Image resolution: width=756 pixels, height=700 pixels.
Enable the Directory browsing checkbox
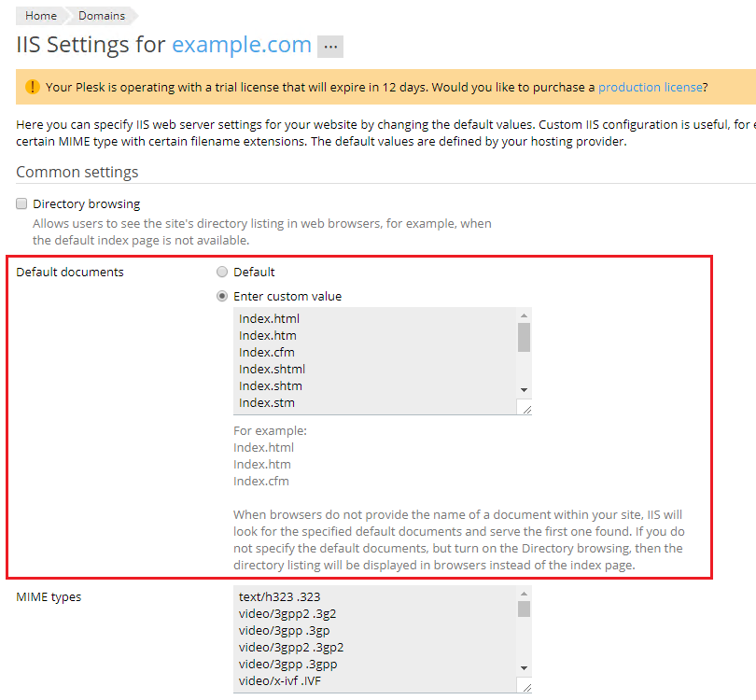coord(21,203)
